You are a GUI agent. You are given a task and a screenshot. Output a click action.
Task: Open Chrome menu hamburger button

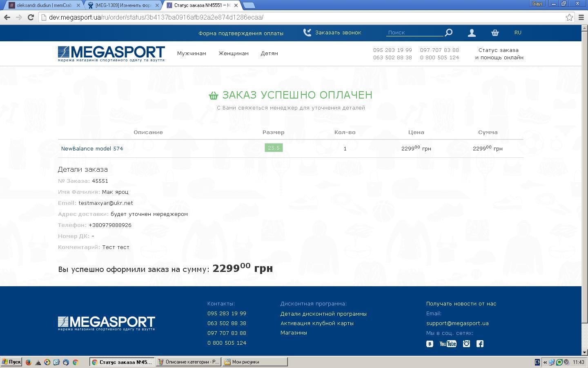point(581,17)
